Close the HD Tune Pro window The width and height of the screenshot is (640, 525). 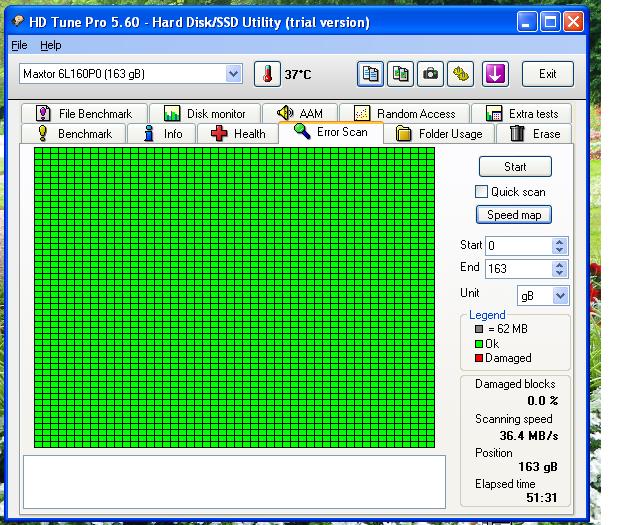click(x=573, y=21)
